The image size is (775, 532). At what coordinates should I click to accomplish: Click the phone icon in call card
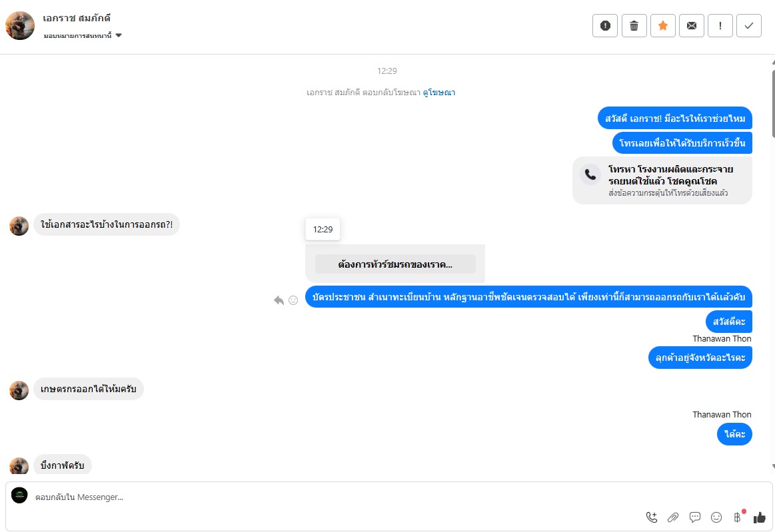coord(590,174)
